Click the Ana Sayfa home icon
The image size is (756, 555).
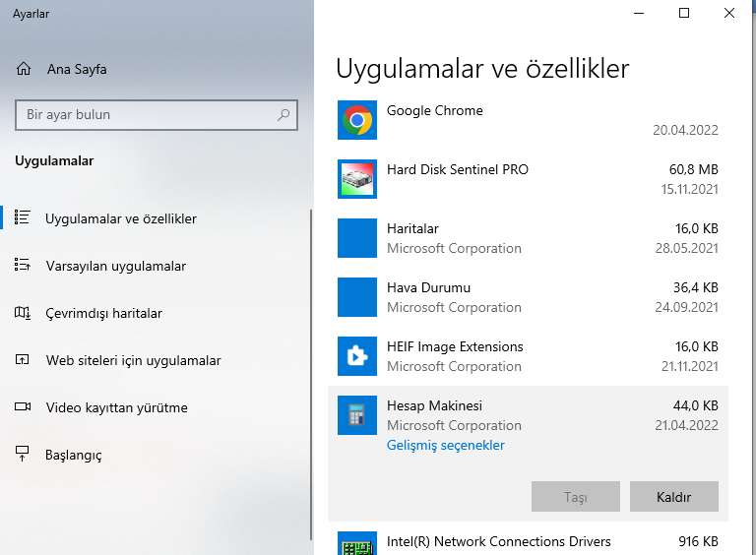[24, 69]
